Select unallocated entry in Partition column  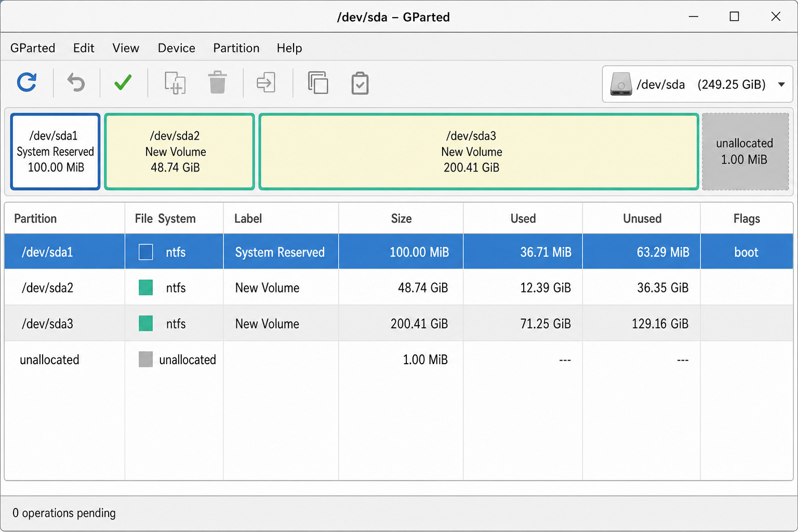[49, 360]
